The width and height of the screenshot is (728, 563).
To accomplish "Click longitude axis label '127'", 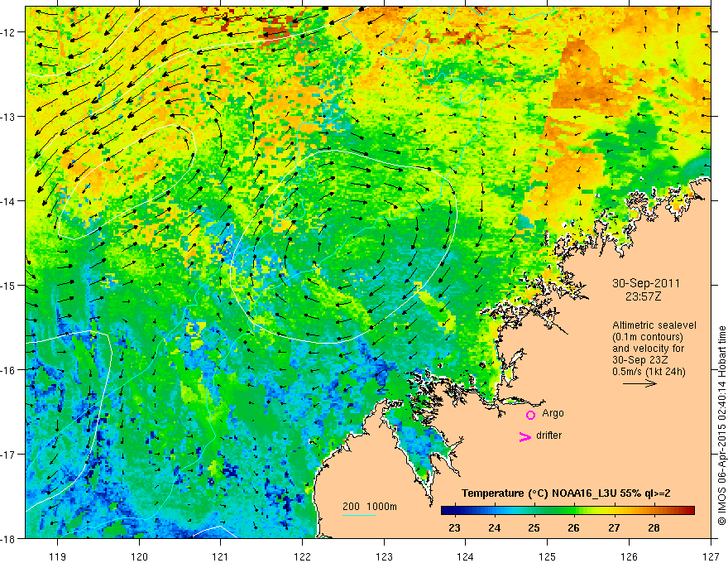I will point(711,556).
